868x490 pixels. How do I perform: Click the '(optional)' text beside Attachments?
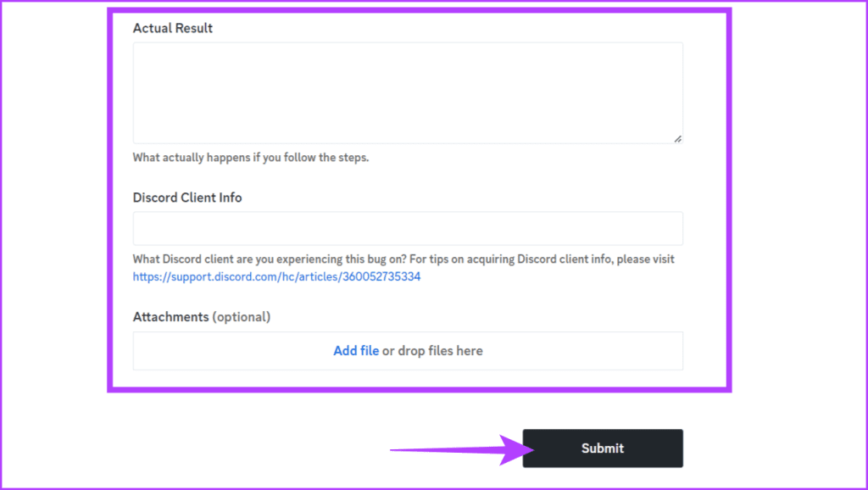[242, 317]
